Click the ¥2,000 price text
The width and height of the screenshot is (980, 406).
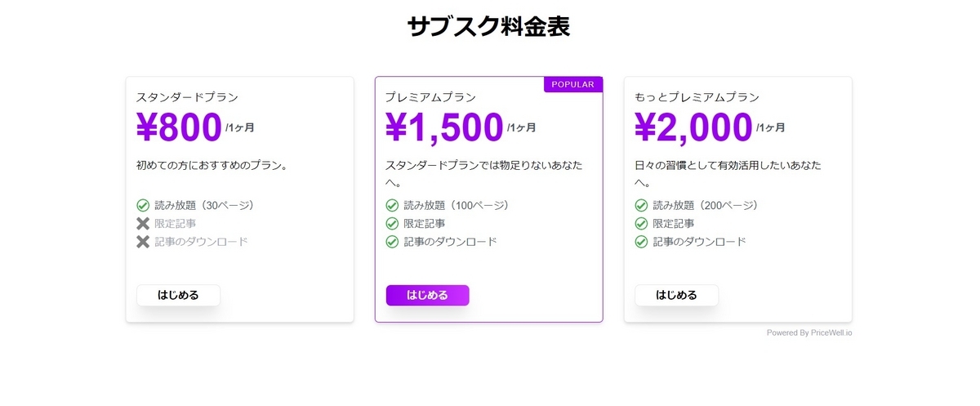pyautogui.click(x=693, y=127)
